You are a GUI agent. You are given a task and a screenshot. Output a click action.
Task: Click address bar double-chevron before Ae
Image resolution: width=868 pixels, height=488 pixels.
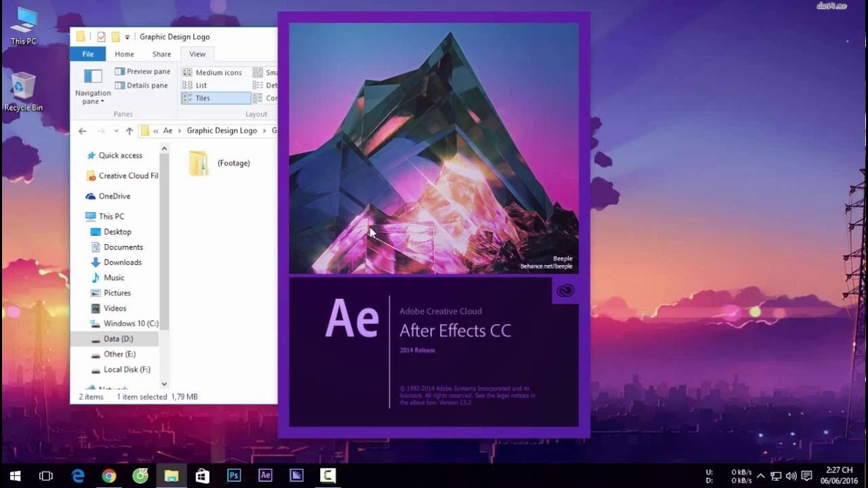[156, 131]
